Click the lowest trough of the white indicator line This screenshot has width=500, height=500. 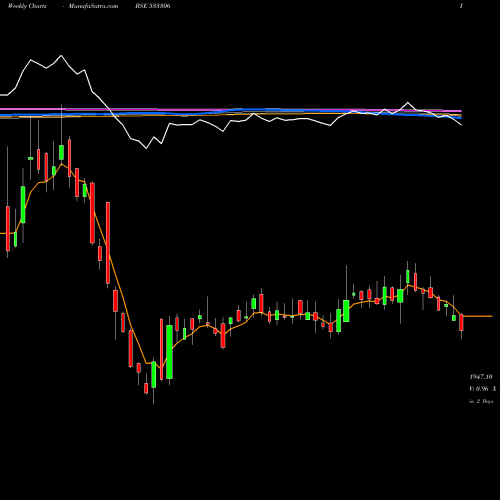[146, 148]
